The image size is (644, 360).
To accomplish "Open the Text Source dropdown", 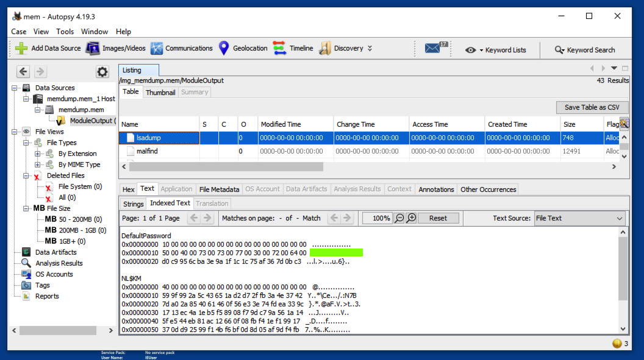I will (580, 218).
